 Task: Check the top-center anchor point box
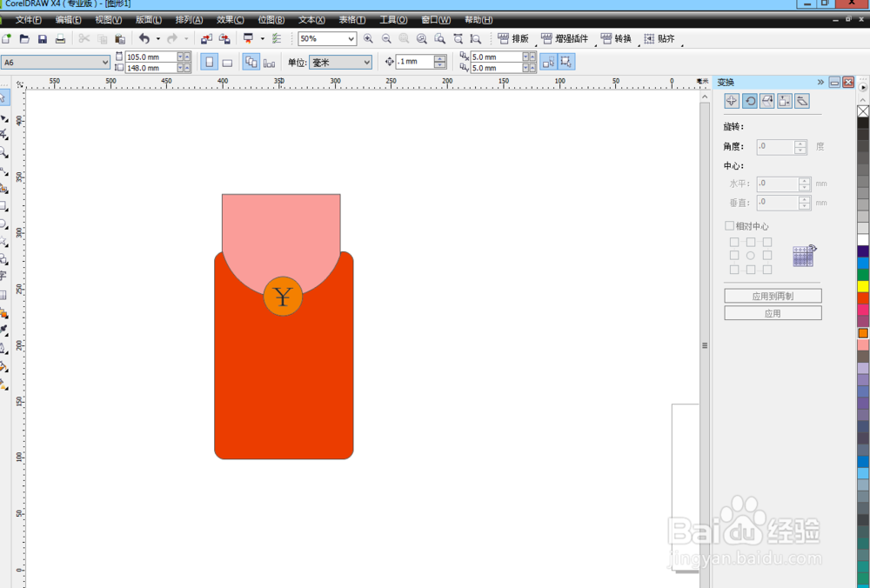click(751, 242)
